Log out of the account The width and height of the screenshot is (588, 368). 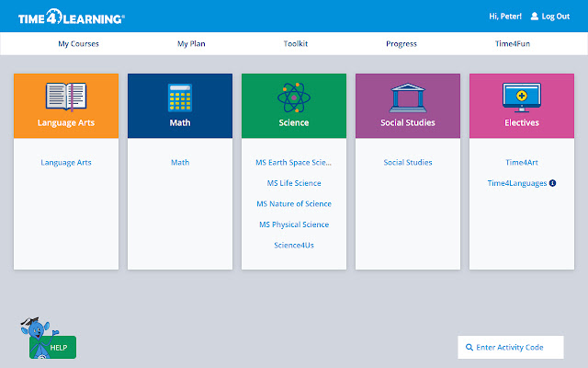click(555, 17)
